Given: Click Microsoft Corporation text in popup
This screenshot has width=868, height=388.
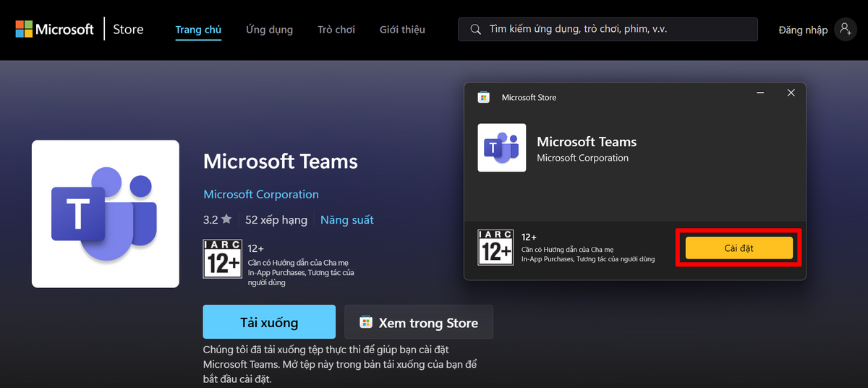Looking at the screenshot, I should 583,158.
